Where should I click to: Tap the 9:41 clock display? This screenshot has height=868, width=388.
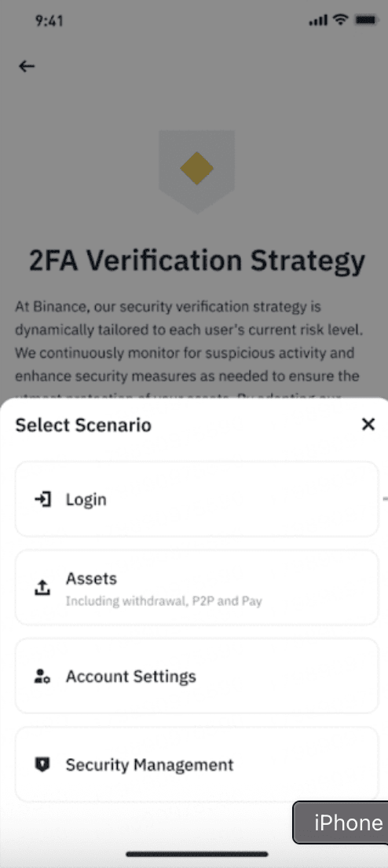point(49,21)
